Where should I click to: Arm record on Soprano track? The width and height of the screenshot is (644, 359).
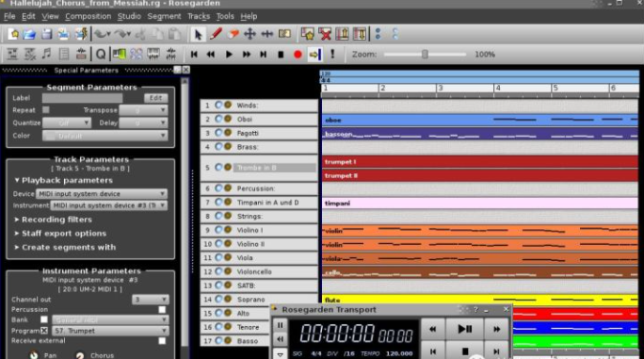[x=228, y=300]
